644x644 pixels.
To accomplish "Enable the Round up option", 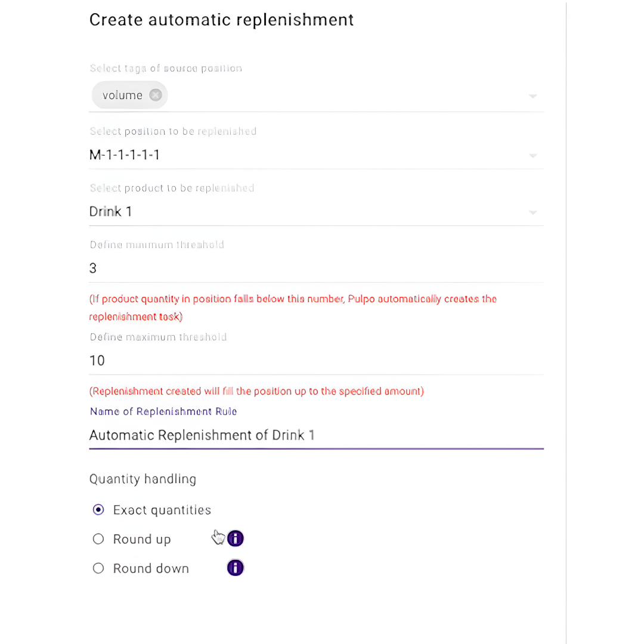I will click(98, 538).
